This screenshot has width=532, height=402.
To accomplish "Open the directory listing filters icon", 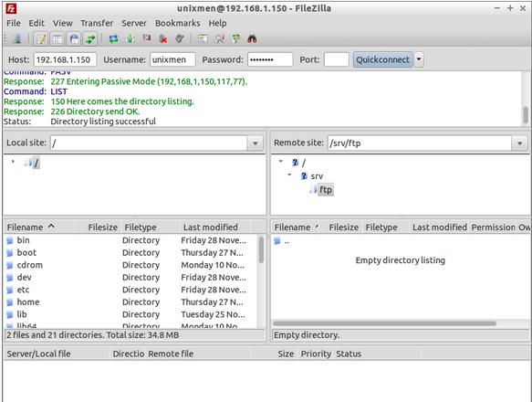I will (x=203, y=39).
